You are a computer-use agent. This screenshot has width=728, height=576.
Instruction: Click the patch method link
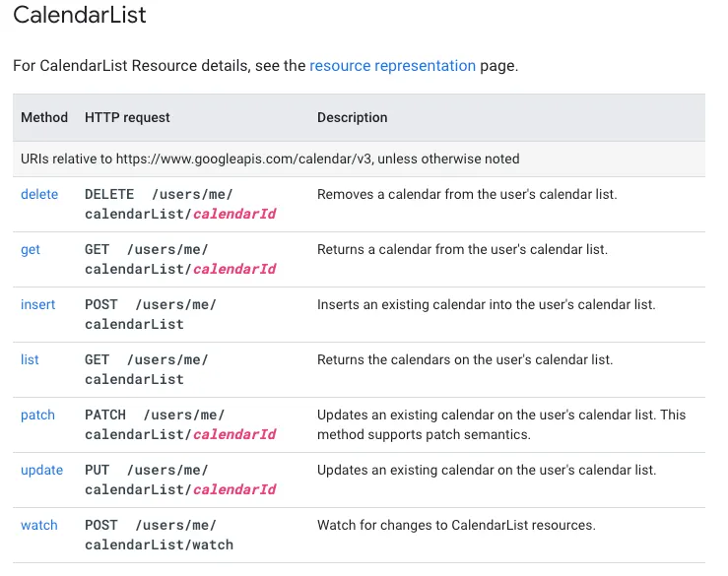[37, 415]
